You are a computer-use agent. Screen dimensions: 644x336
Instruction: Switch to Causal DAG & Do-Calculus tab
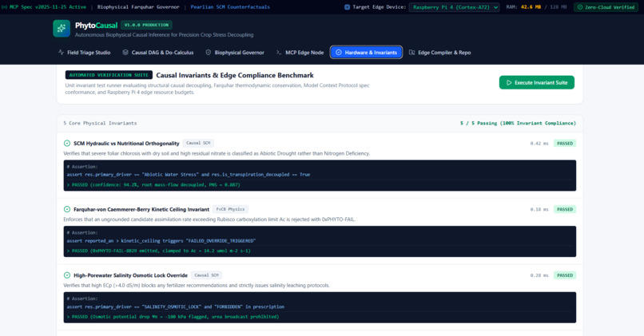pyautogui.click(x=157, y=53)
